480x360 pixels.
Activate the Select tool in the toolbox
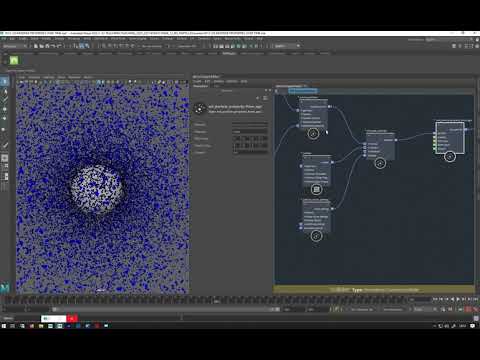click(5, 81)
